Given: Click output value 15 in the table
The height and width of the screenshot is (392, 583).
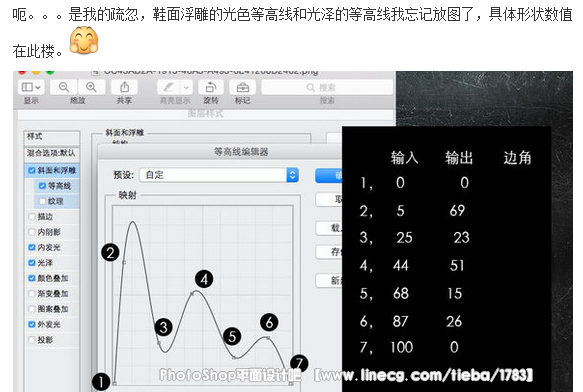Looking at the screenshot, I should point(454,293).
